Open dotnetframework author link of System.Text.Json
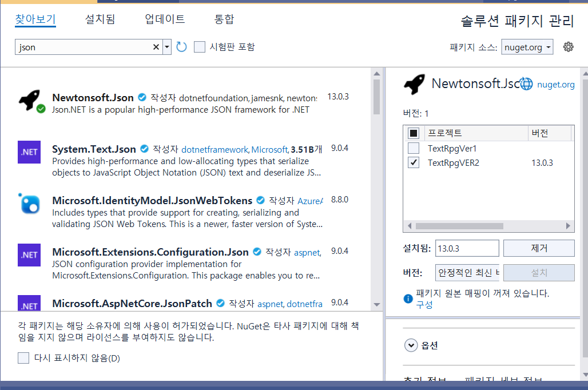Image resolution: width=588 pixels, height=390 pixels. (215, 150)
